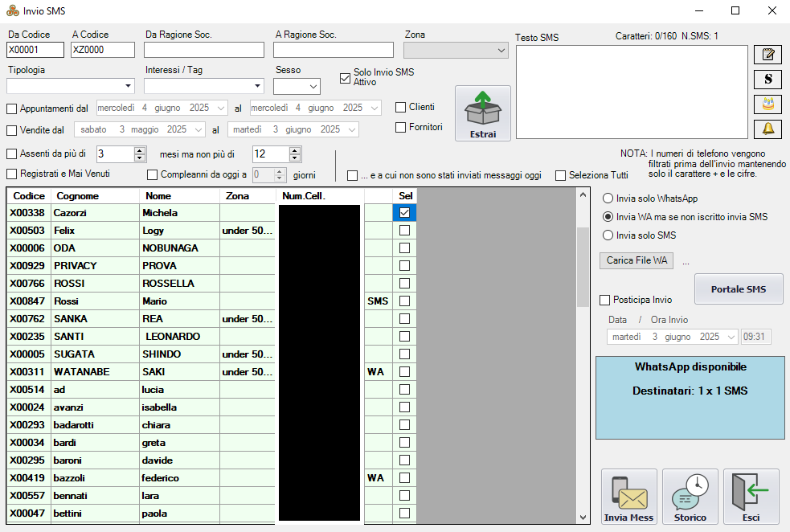Tick the Posticipa Invio checkbox
Viewport: 790px width, 532px height.
point(605,300)
